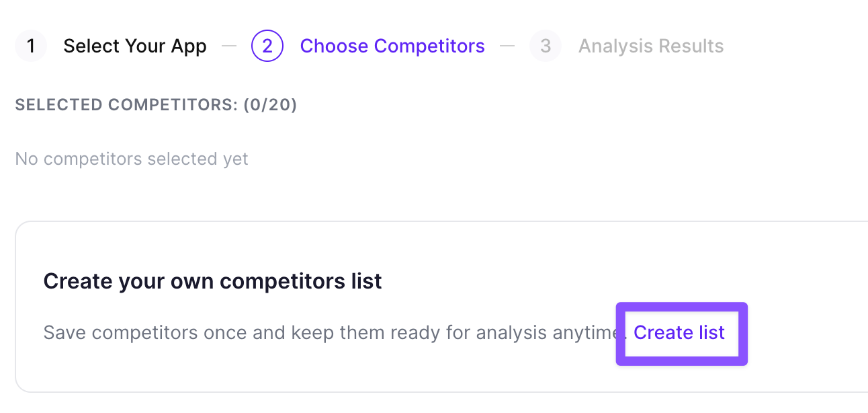This screenshot has height=413, width=868.
Task: Click the 'Create your own competitors list' heading
Action: coord(212,280)
